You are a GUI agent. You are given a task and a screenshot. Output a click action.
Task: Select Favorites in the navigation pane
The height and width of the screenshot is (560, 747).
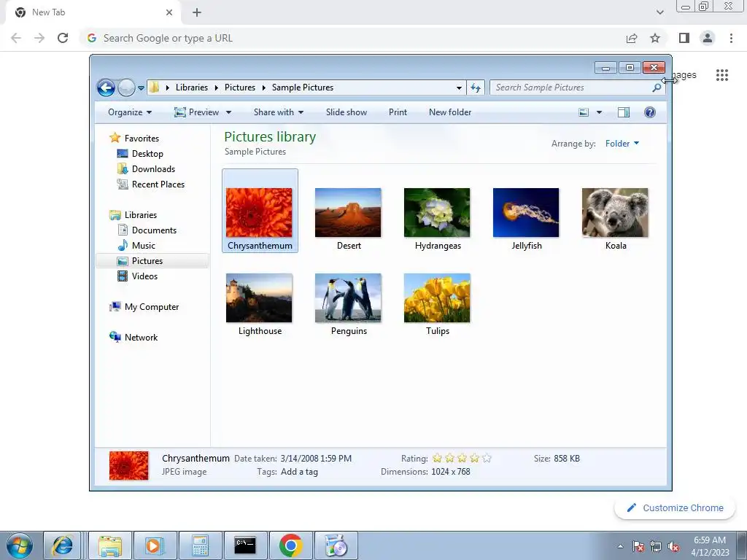(x=142, y=138)
